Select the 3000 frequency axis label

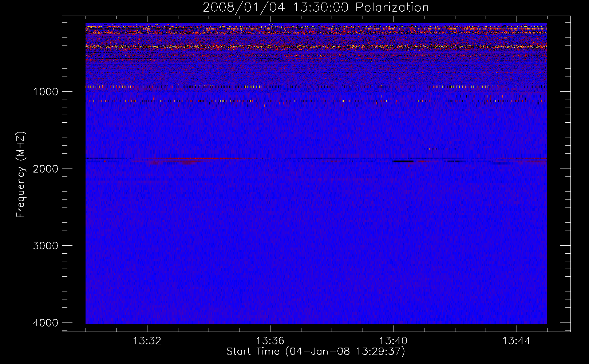point(46,246)
